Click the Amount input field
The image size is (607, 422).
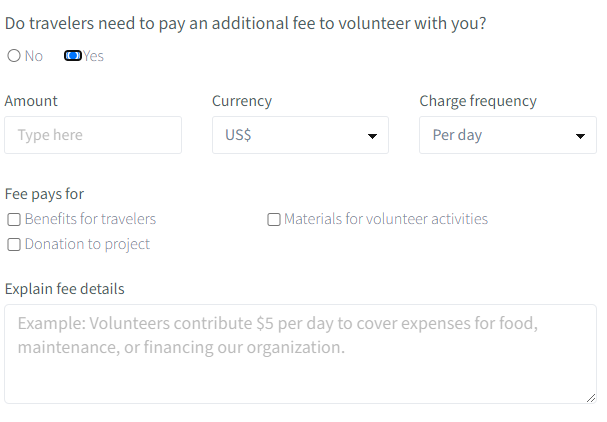tap(93, 135)
